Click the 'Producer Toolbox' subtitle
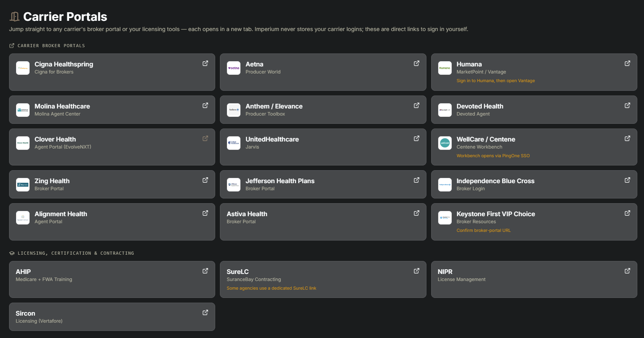This screenshot has width=644, height=338. 265,114
